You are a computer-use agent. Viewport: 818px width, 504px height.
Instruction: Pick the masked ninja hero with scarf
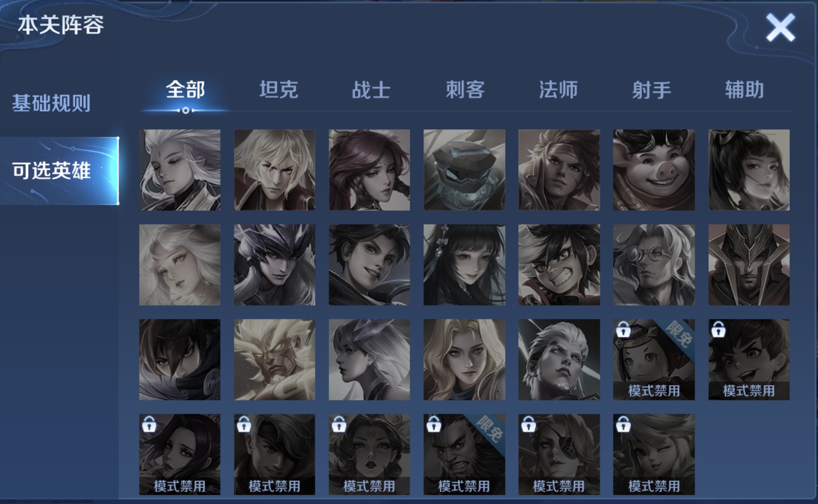point(180,360)
